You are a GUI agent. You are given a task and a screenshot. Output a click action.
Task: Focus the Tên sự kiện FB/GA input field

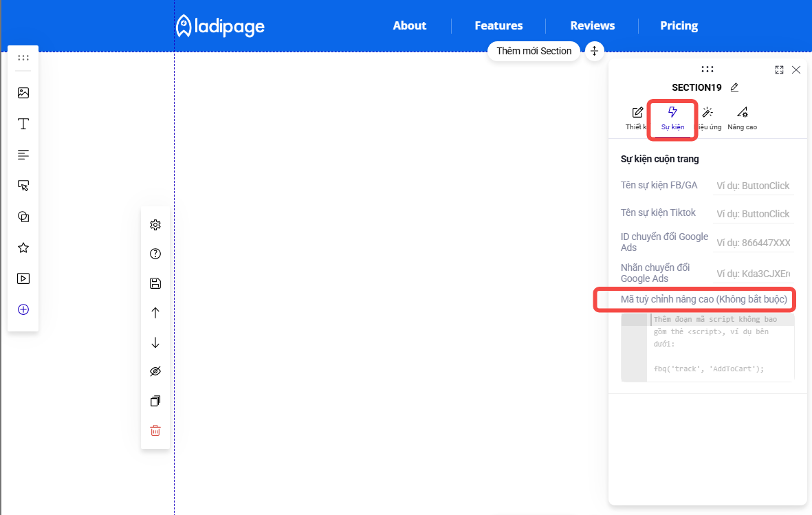[754, 186]
